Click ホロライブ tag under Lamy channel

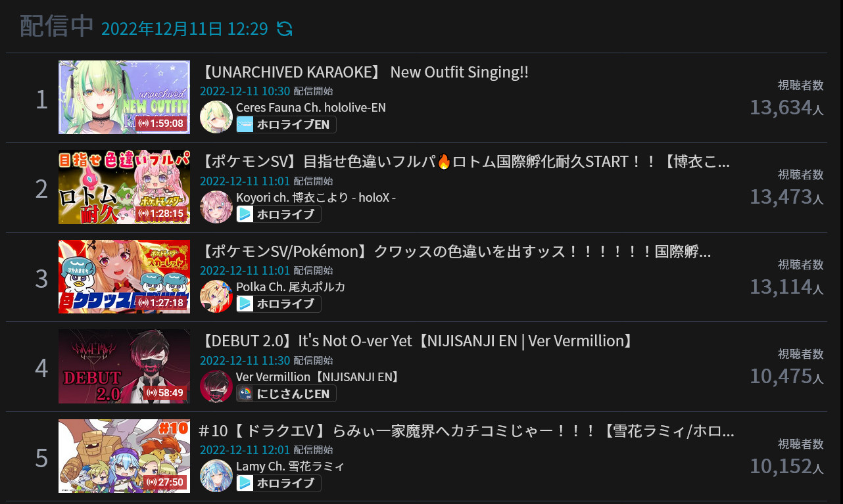tap(279, 483)
